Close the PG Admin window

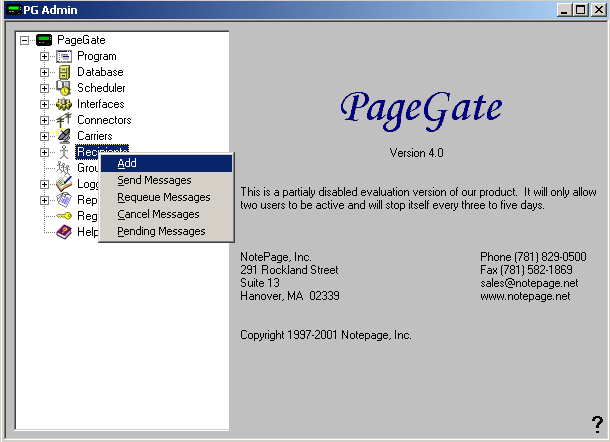pos(599,10)
